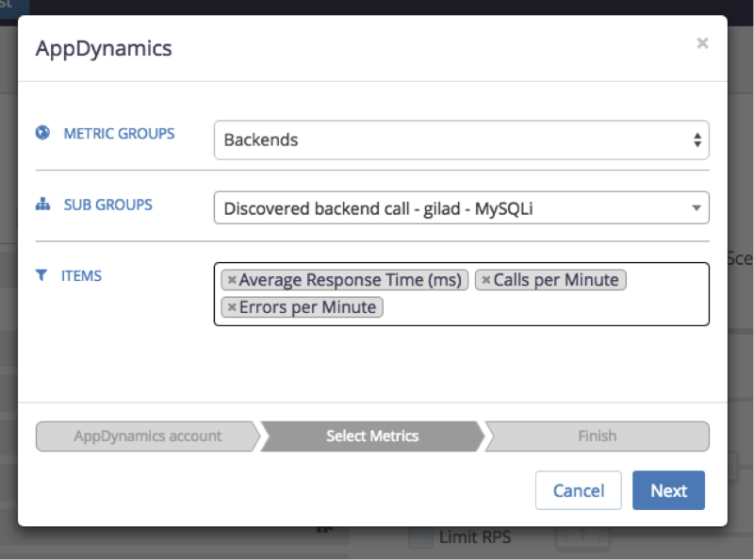
Task: Click the SUB GROUPS label
Action: (x=108, y=205)
